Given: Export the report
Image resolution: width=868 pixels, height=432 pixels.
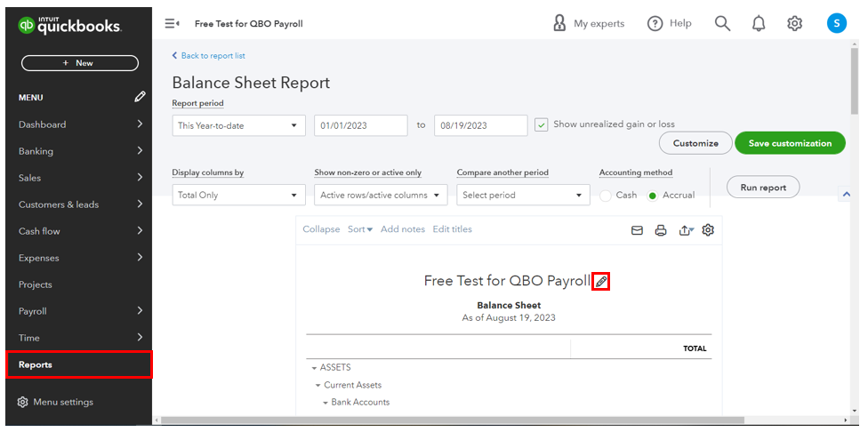Looking at the screenshot, I should click(x=687, y=230).
